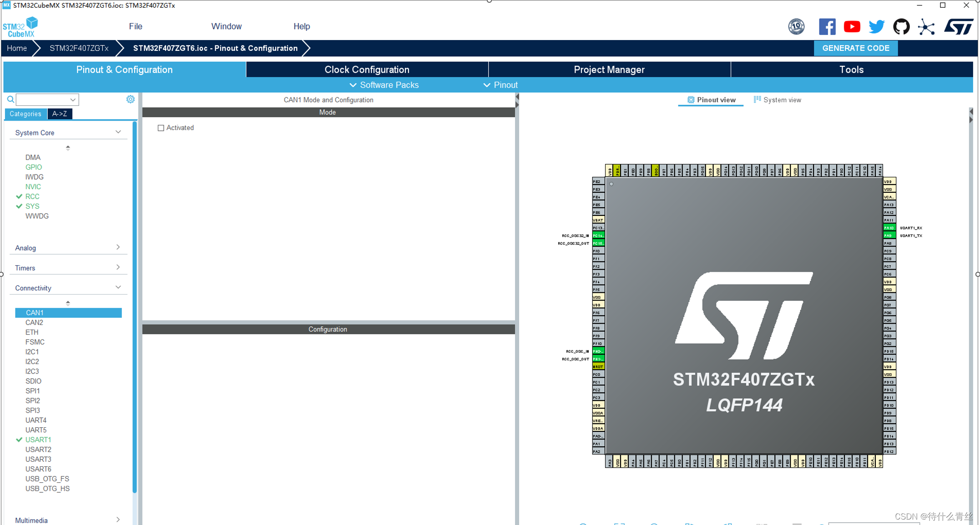Go to Home breadcrumb
The image size is (980, 525).
click(x=17, y=48)
